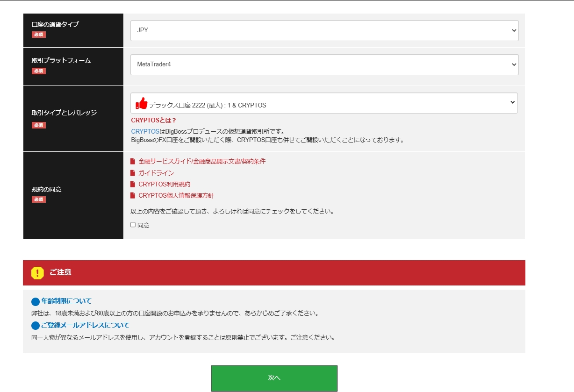Click document icon beside CRYPTOS利用規約
Screen dimensions: 574x392
point(133,184)
